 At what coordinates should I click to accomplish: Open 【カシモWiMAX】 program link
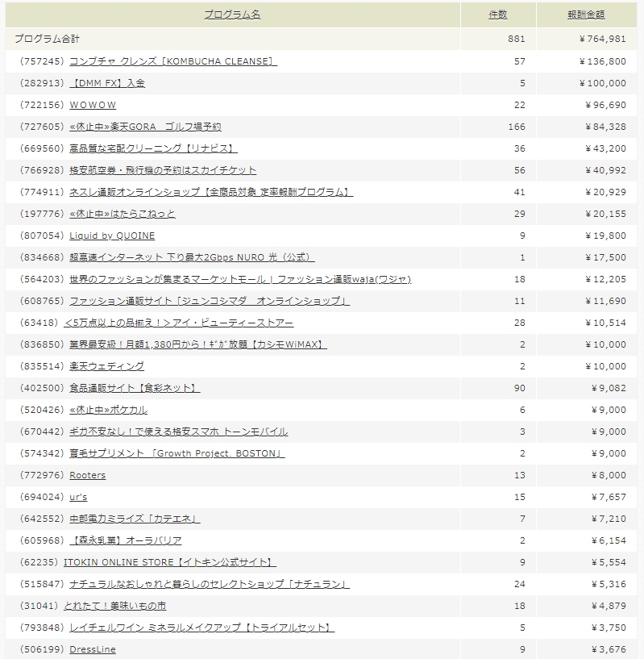pyautogui.click(x=197, y=345)
